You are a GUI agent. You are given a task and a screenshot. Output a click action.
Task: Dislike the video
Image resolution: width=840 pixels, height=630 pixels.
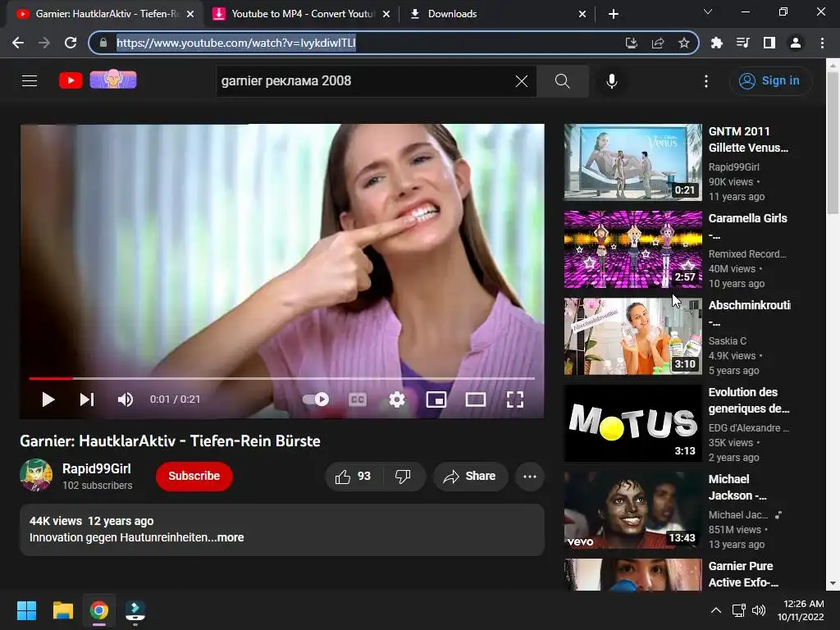tap(403, 477)
